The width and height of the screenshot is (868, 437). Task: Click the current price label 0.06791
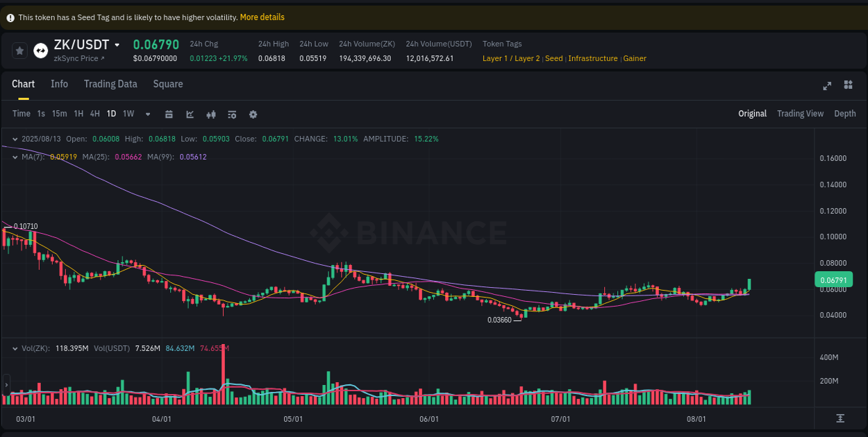tap(835, 279)
